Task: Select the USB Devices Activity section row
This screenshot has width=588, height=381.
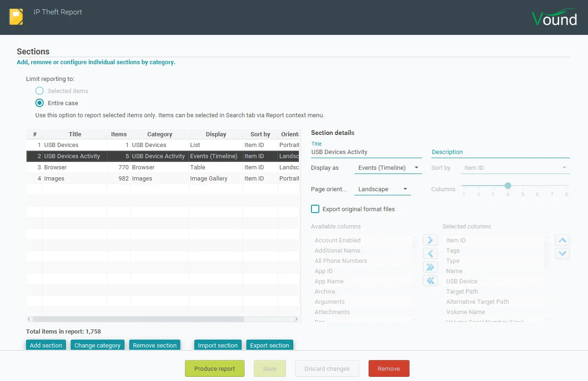Action: point(163,156)
